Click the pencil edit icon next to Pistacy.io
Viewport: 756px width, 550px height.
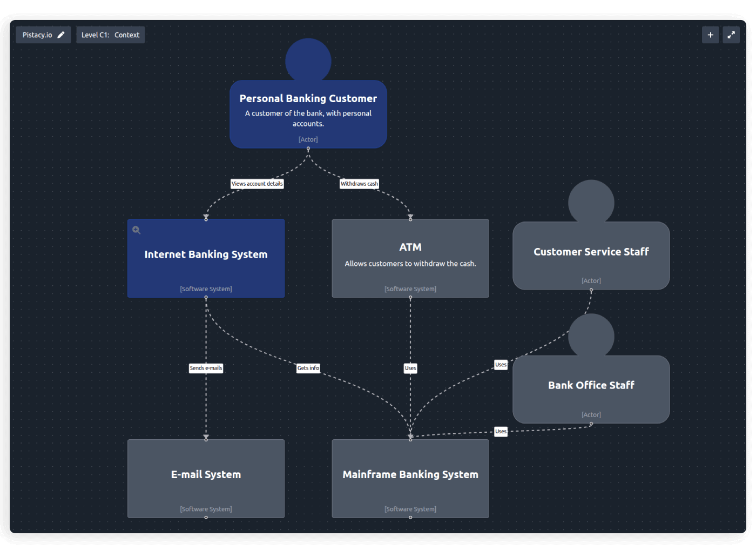coord(61,34)
